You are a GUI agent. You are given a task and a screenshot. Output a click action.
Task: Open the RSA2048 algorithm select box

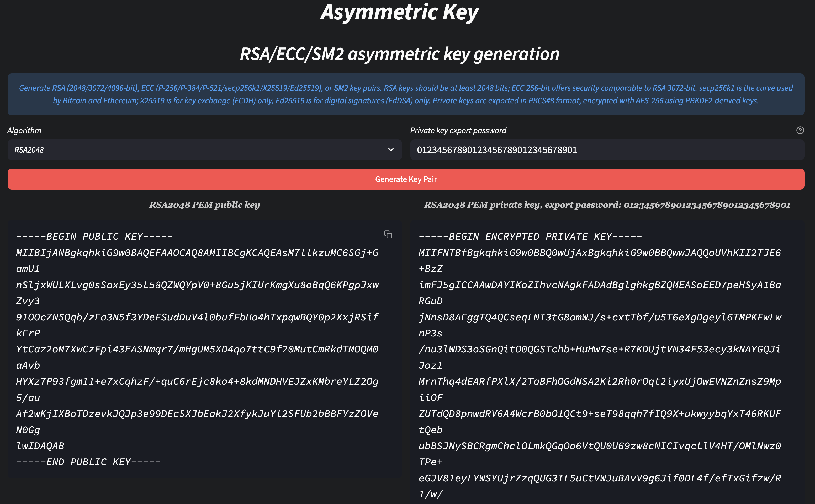coord(200,150)
